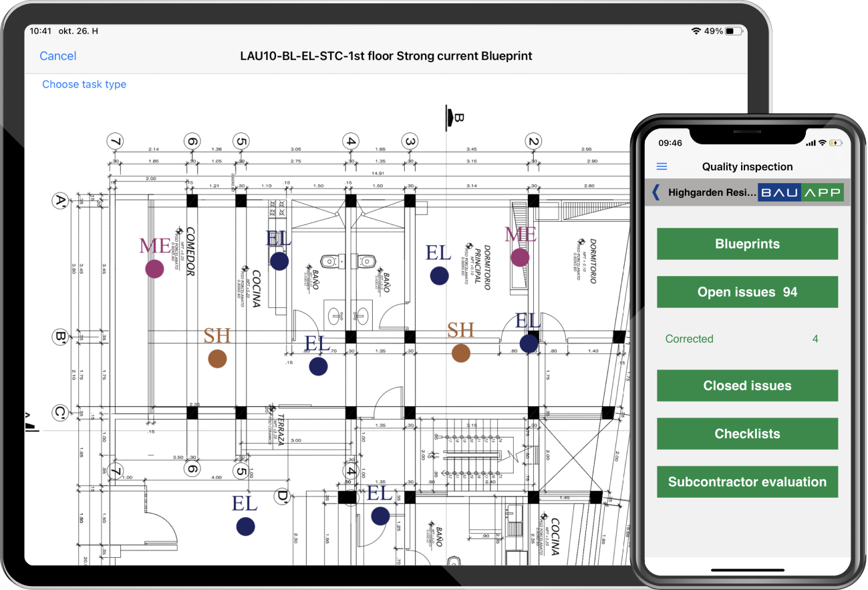Screen dimensions: 868x590
Task: Open Subcontractor evaluation
Action: (x=747, y=482)
